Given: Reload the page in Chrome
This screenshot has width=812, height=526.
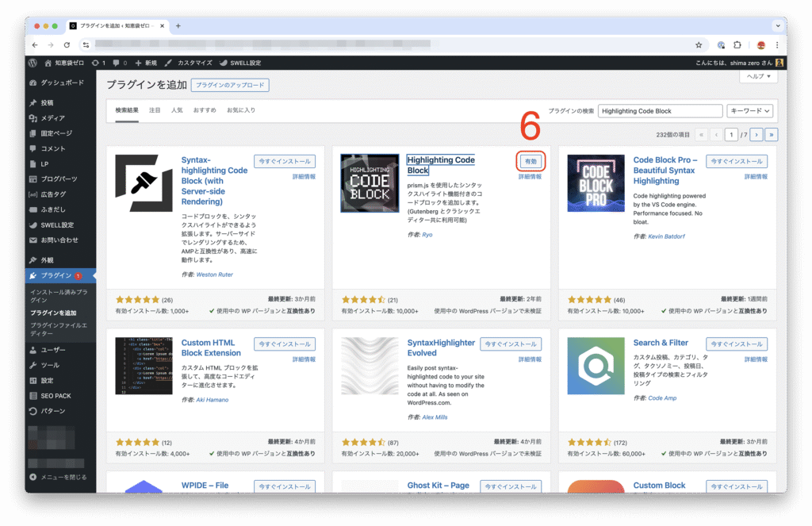Looking at the screenshot, I should [67, 45].
